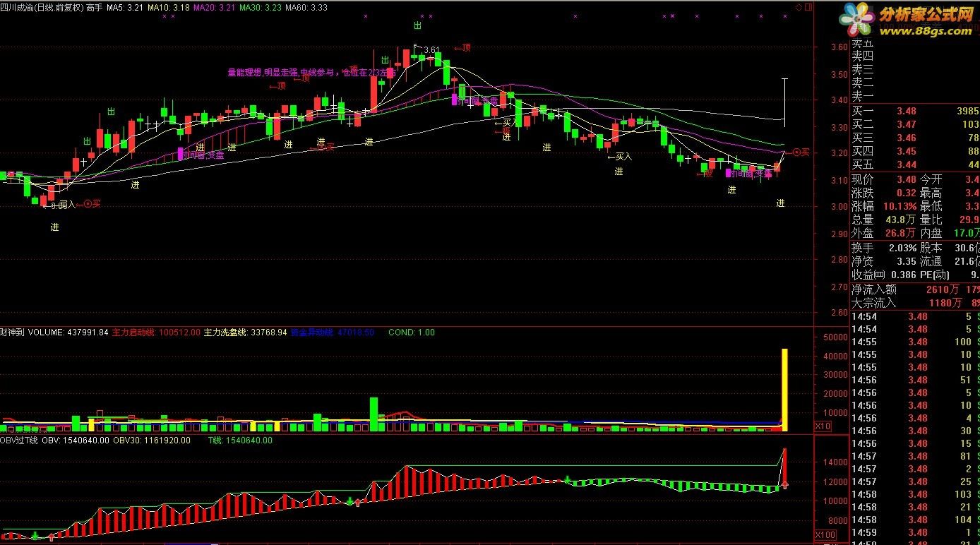Screen dimensions: 980x545
Task: Select the MA30: 3.23 label
Action: (260, 7)
